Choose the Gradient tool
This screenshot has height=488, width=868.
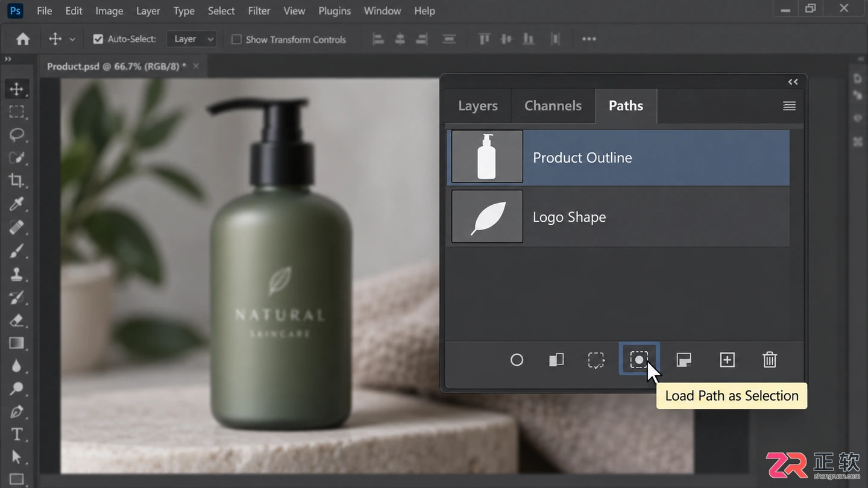(16, 343)
